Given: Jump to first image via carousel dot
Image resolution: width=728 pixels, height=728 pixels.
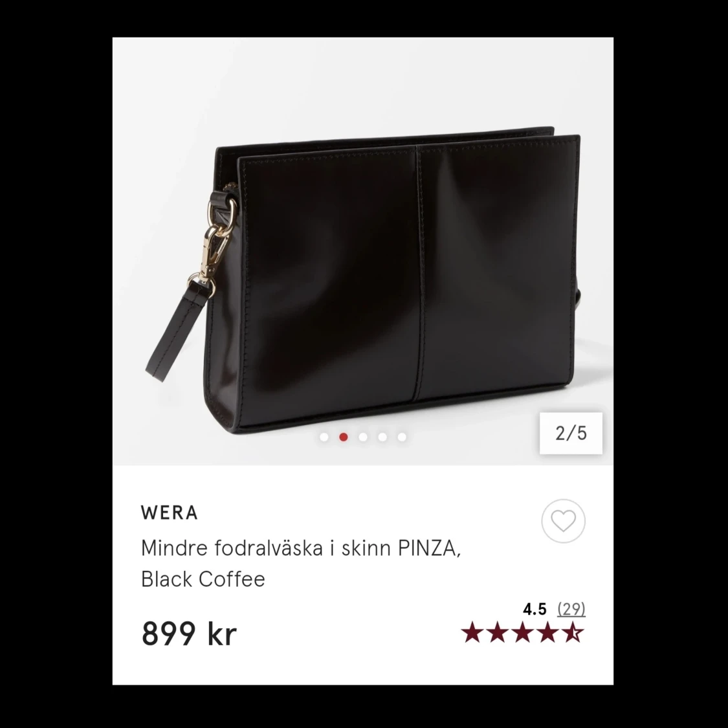Looking at the screenshot, I should pyautogui.click(x=324, y=437).
